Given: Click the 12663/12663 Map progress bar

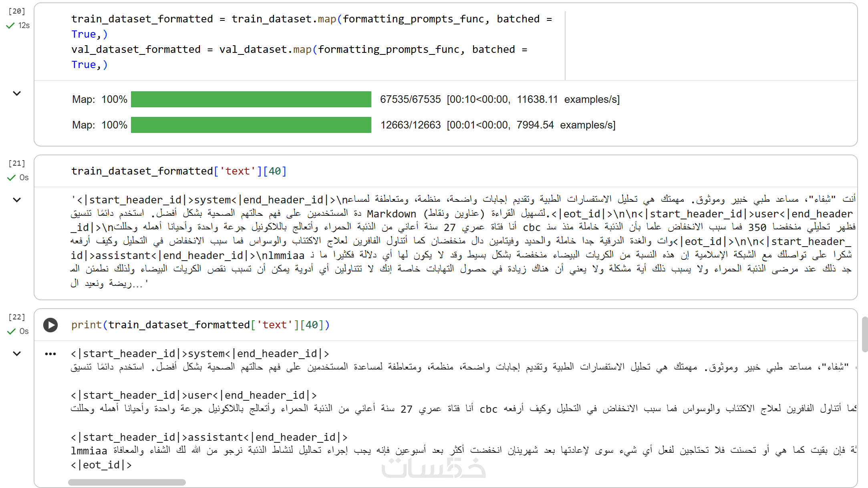Looking at the screenshot, I should pyautogui.click(x=251, y=125).
